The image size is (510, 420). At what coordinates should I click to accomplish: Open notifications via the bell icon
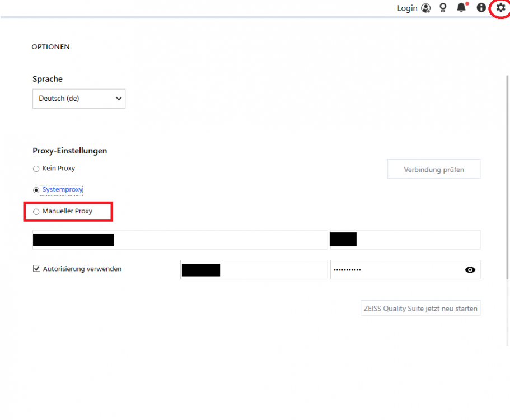point(461,8)
